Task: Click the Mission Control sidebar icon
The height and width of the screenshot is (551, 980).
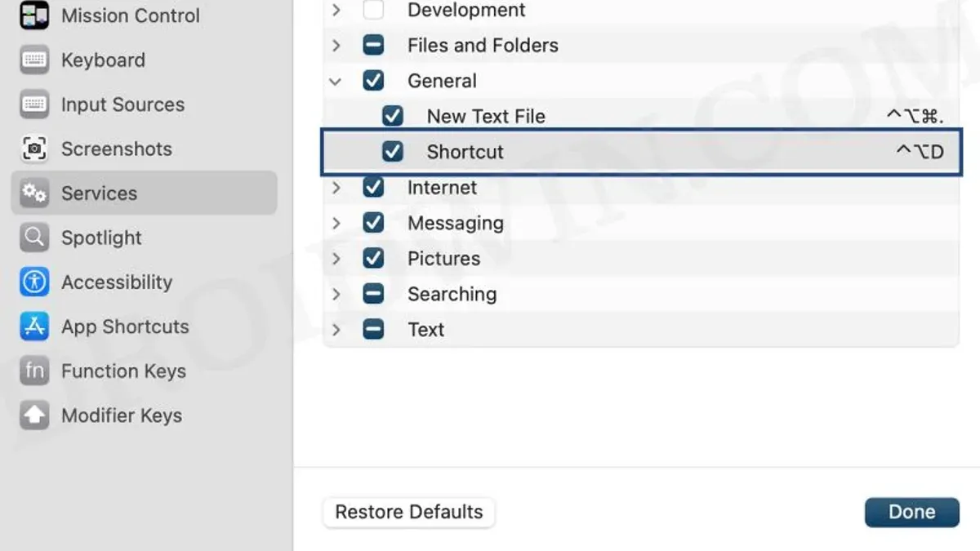Action: point(33,16)
